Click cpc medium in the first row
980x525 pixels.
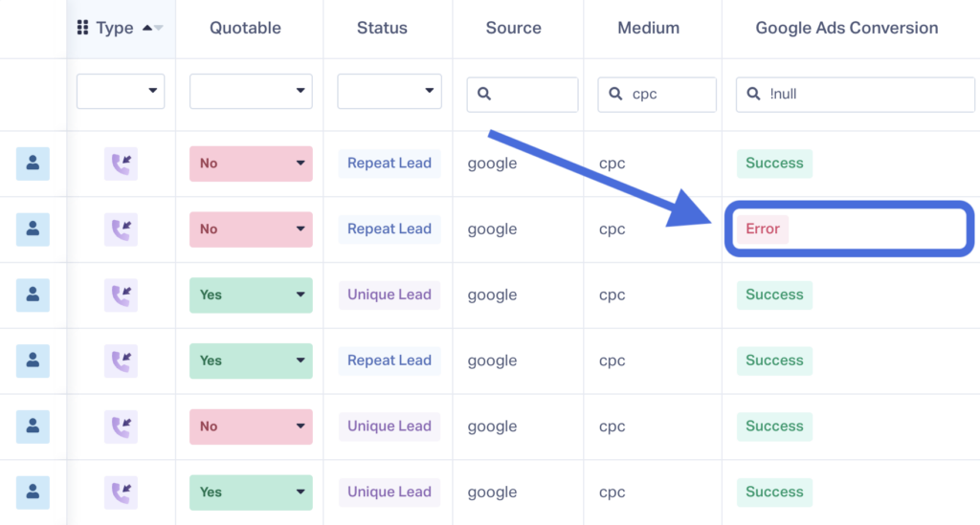[612, 164]
